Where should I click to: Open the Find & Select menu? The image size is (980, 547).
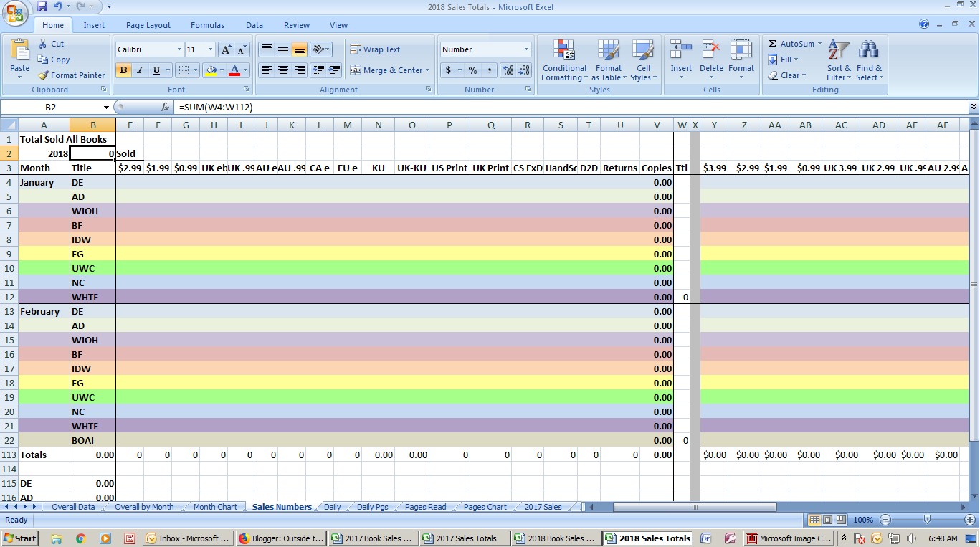click(x=869, y=60)
